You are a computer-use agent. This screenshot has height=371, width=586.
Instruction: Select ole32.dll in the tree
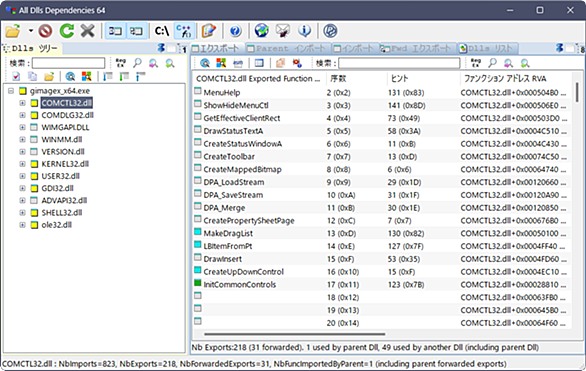(x=56, y=225)
